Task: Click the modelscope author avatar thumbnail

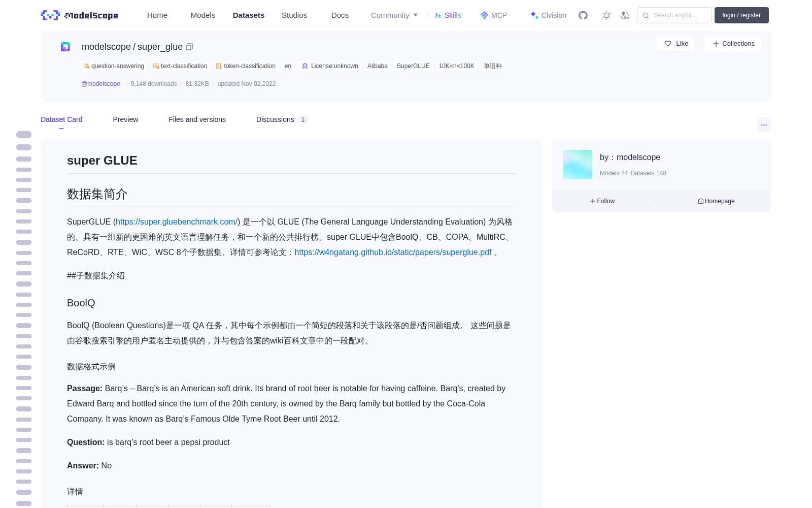Action: click(578, 165)
